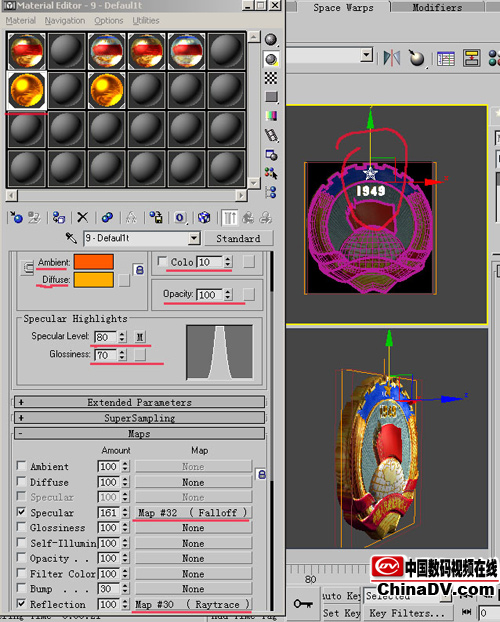Select the second gold material sphere slot

(x=106, y=90)
